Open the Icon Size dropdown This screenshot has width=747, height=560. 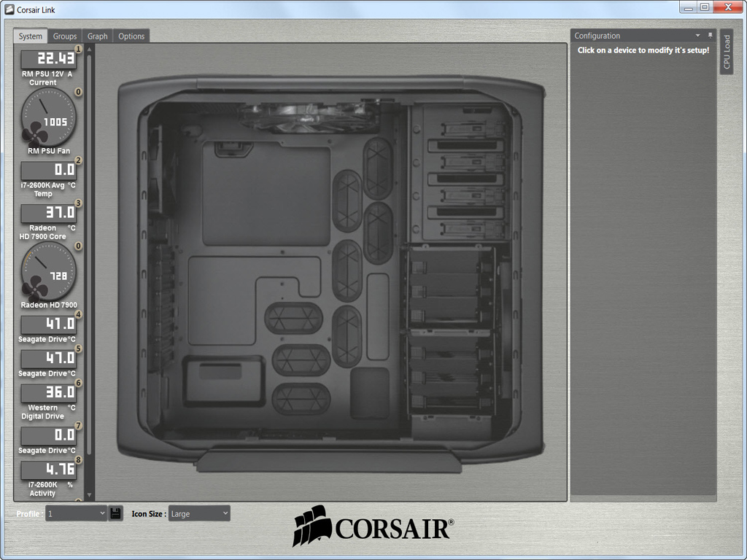coord(199,513)
